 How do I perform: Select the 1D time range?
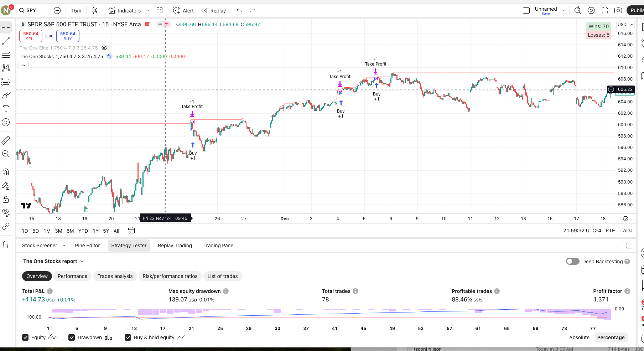click(x=25, y=231)
